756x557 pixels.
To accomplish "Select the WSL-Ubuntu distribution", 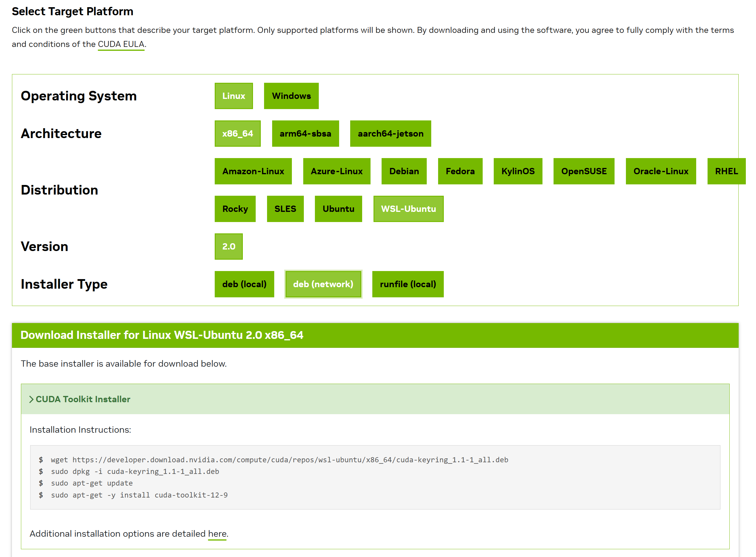I will tap(408, 209).
